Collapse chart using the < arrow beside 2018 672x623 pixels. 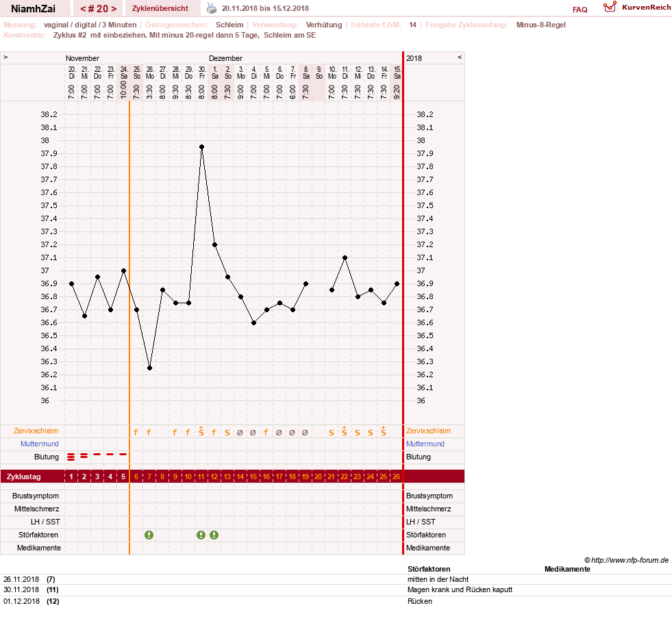coord(460,57)
